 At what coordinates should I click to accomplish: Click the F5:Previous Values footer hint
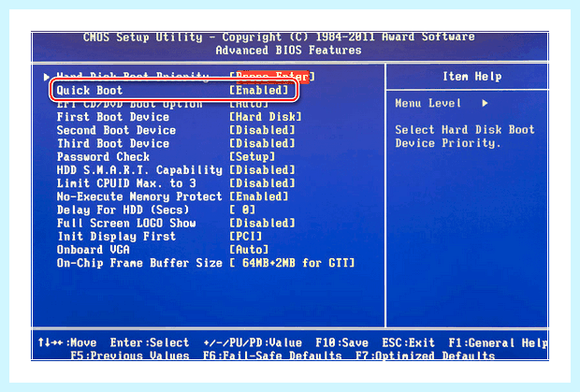coord(130,356)
